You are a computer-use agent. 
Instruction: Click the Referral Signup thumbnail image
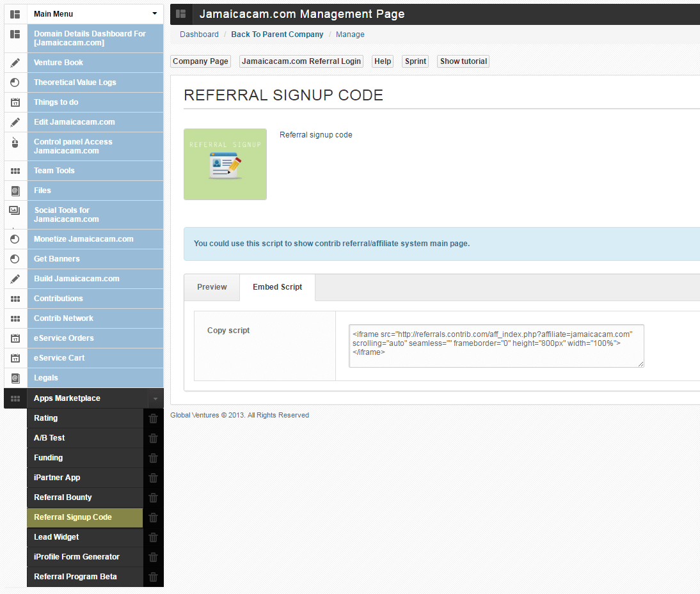click(x=225, y=164)
